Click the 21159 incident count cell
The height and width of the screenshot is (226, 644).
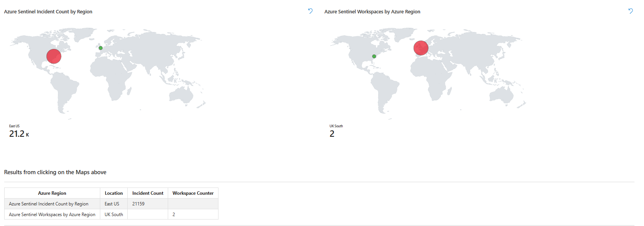(138, 204)
